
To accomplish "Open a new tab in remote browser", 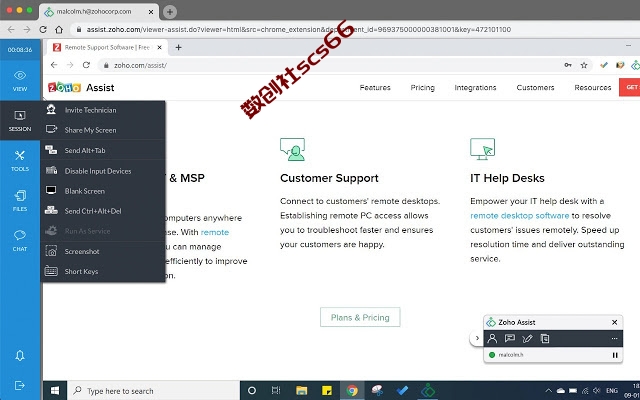I will 178,47.
